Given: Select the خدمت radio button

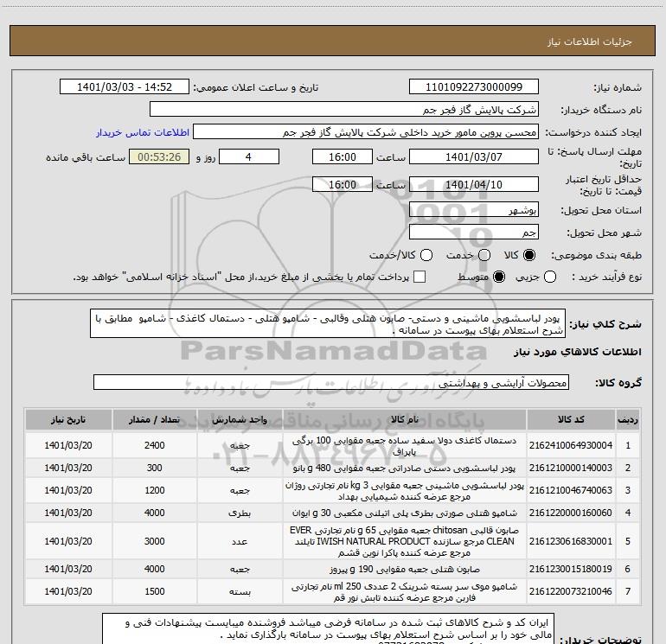Looking at the screenshot, I should [x=484, y=255].
